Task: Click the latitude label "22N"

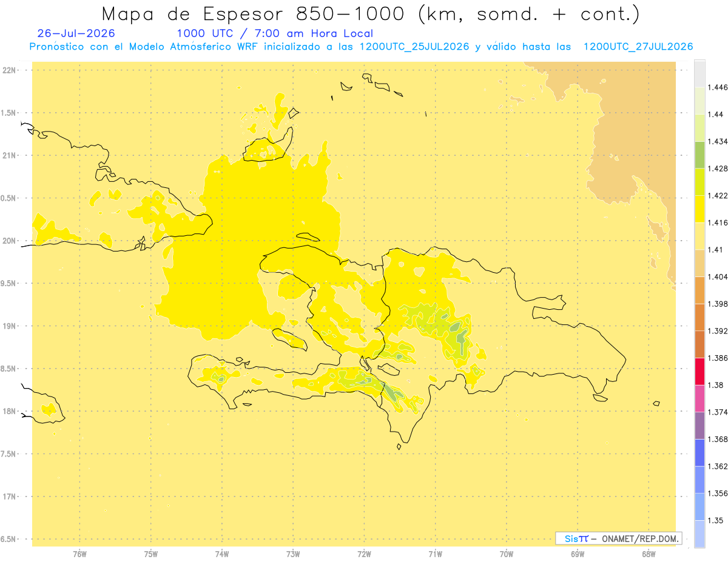Action: (10, 70)
